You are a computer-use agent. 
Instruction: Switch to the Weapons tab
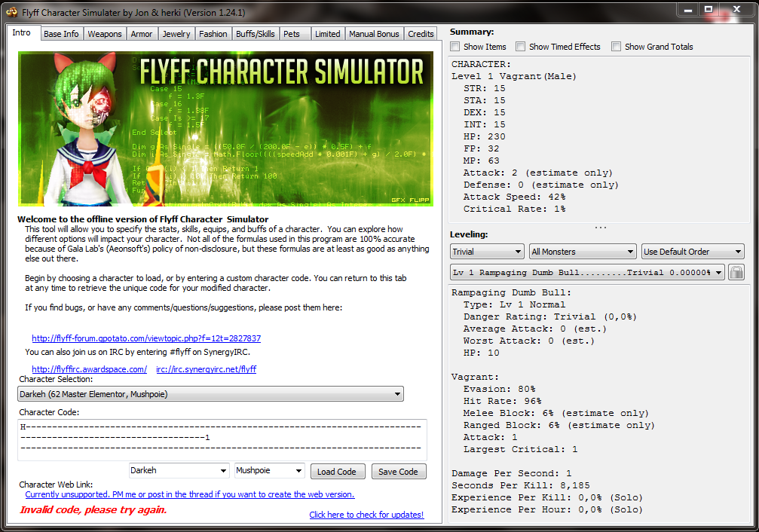click(105, 34)
